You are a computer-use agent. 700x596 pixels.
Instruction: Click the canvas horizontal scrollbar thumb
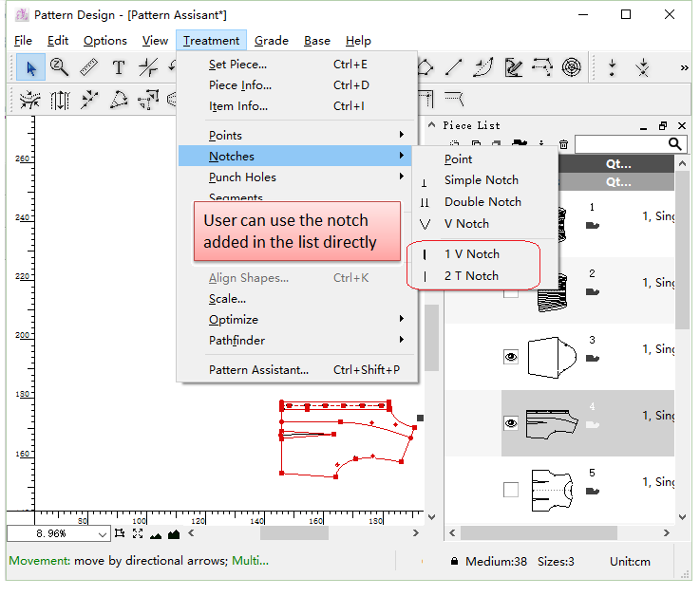(x=294, y=533)
